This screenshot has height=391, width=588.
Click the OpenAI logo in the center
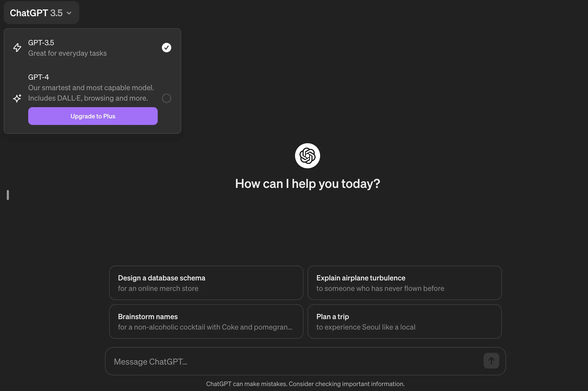click(308, 156)
